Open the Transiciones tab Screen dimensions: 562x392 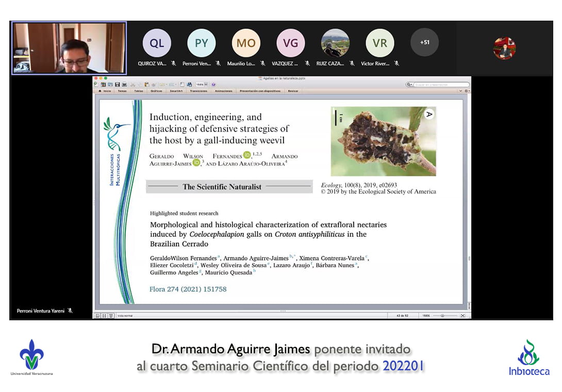(198, 91)
